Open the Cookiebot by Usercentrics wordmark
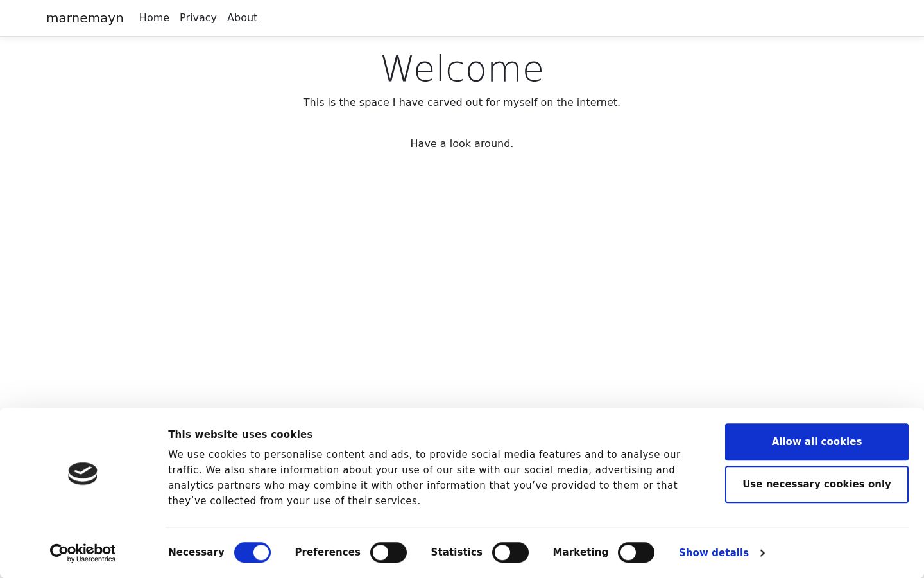 (x=83, y=553)
